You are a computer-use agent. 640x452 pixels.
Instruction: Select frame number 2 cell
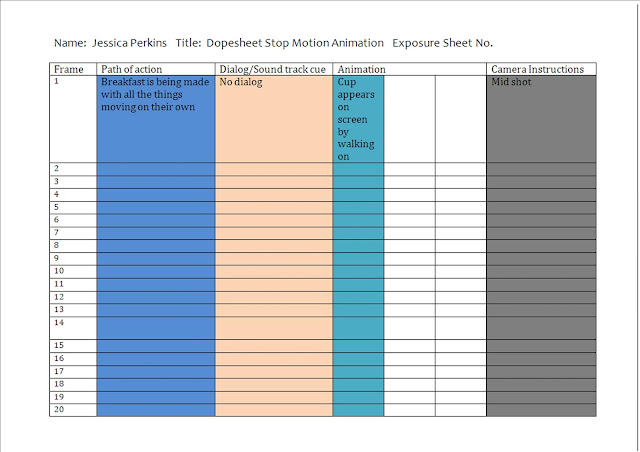pyautogui.click(x=57, y=168)
